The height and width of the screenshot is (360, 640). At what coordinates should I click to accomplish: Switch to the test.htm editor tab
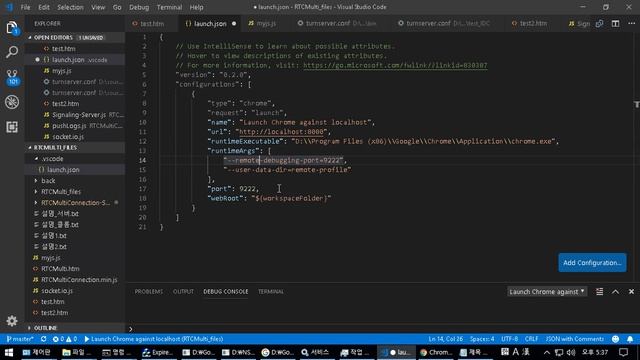[x=152, y=24]
